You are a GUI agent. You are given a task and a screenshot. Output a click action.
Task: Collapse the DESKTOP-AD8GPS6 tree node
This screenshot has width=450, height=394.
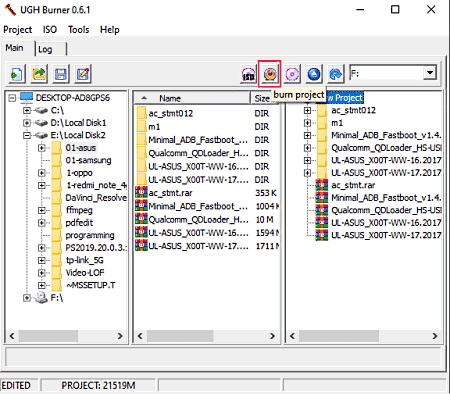point(12,98)
